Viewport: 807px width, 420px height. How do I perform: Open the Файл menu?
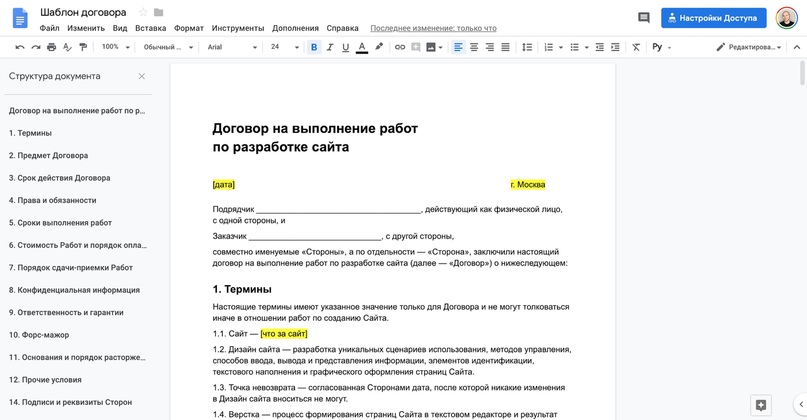49,28
